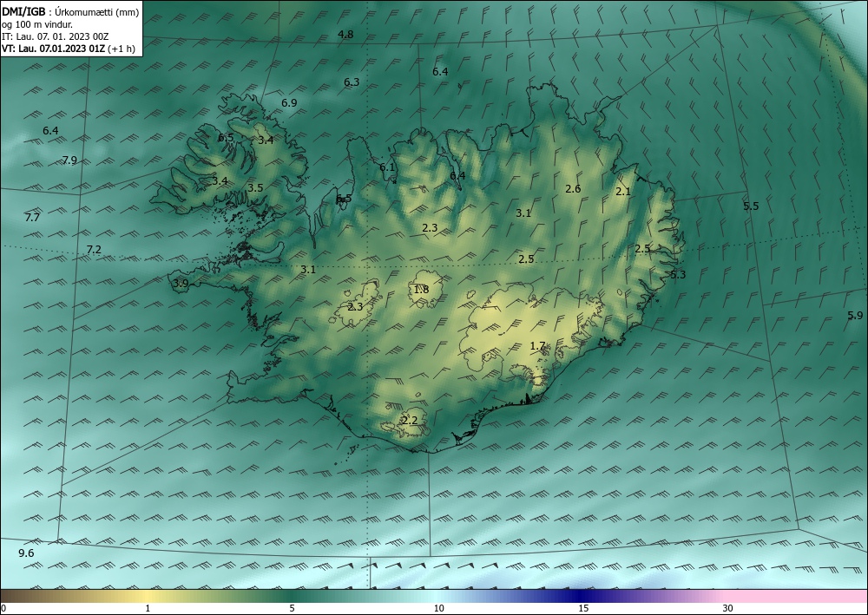868x615 pixels.
Task: Click the text "og 100 m vindur."
Action: [37, 24]
